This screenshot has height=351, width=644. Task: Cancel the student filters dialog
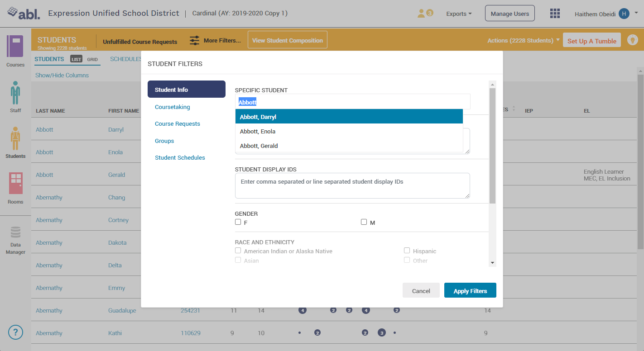pyautogui.click(x=421, y=291)
